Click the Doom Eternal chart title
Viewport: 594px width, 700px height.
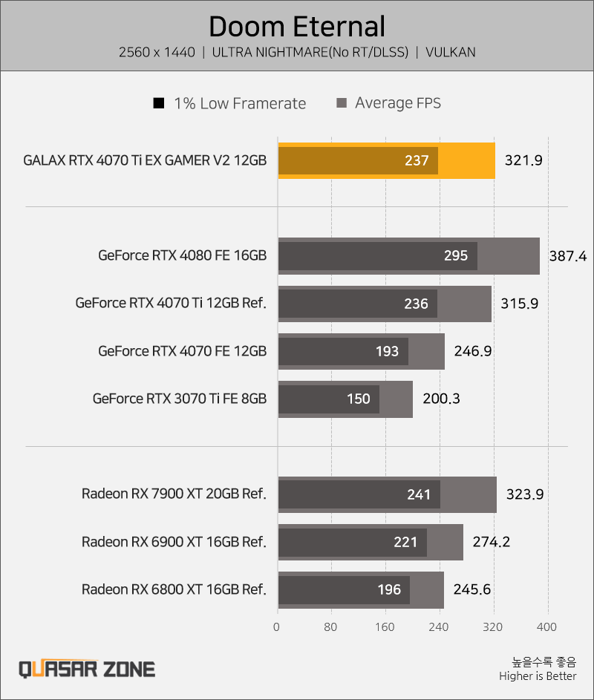297,26
